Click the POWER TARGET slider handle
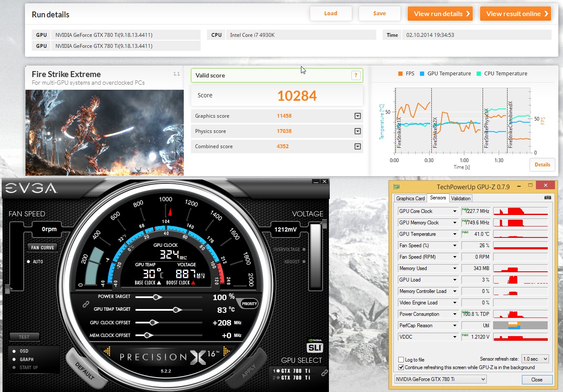The image size is (563, 392). [157, 297]
